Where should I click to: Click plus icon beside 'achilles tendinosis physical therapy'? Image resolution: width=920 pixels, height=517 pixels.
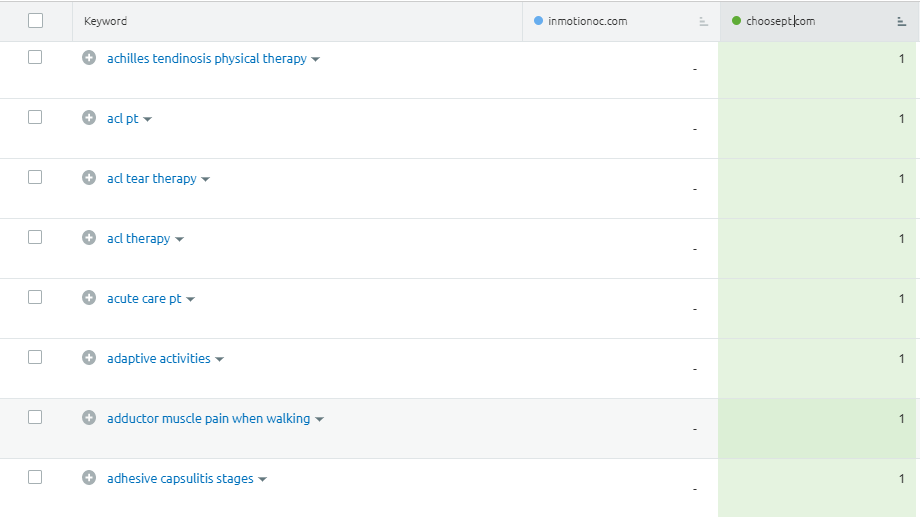point(89,58)
